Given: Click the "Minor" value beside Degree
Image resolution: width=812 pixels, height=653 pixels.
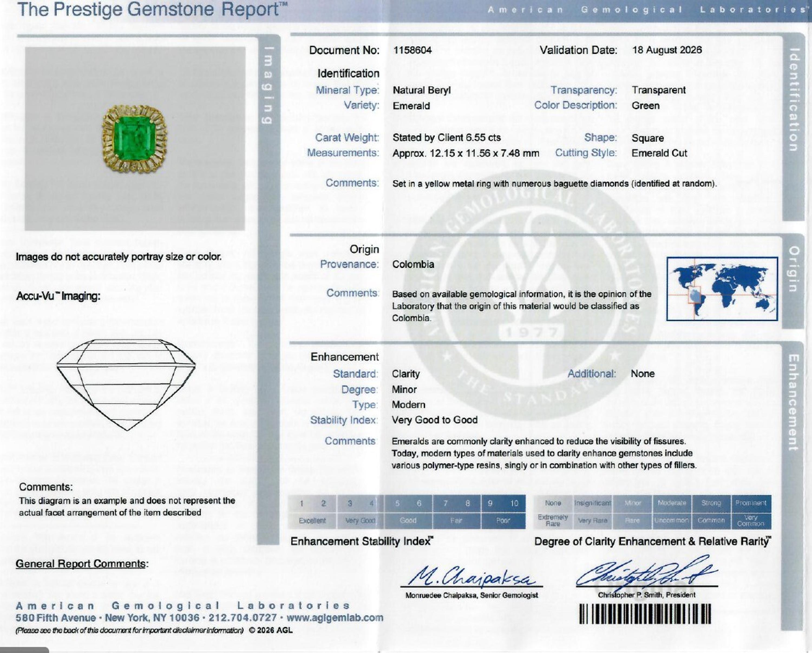Looking at the screenshot, I should pos(404,390).
